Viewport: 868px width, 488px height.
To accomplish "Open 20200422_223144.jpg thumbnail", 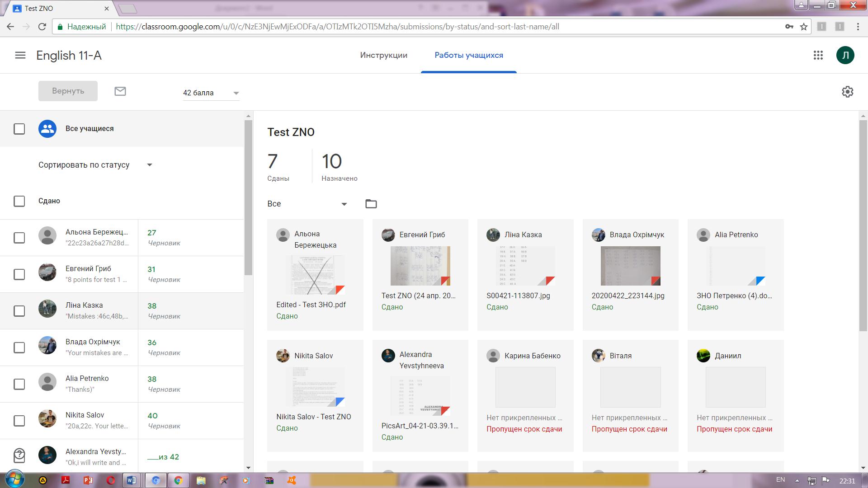I will coord(630,266).
